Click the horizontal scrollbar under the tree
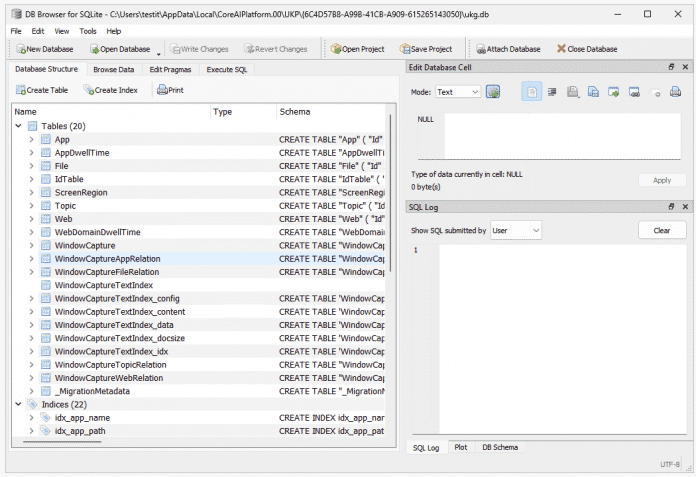The height and width of the screenshot is (477, 696). click(62, 442)
